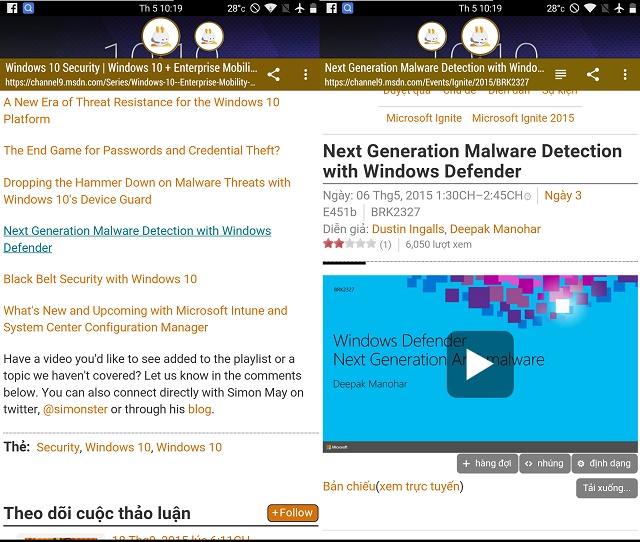Open 'What's New and Upcoming with Microsoft Intune' link
Viewport: 640px width, 542px height.
tap(145, 319)
